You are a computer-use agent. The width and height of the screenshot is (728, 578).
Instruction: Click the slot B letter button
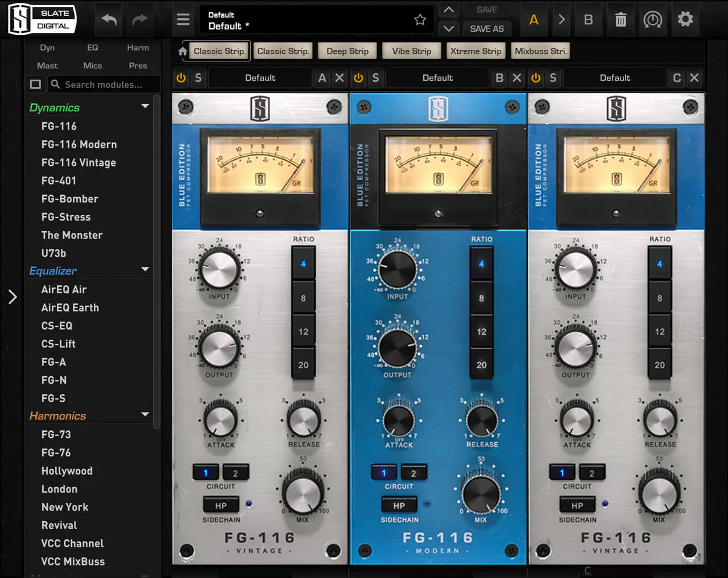[499, 78]
